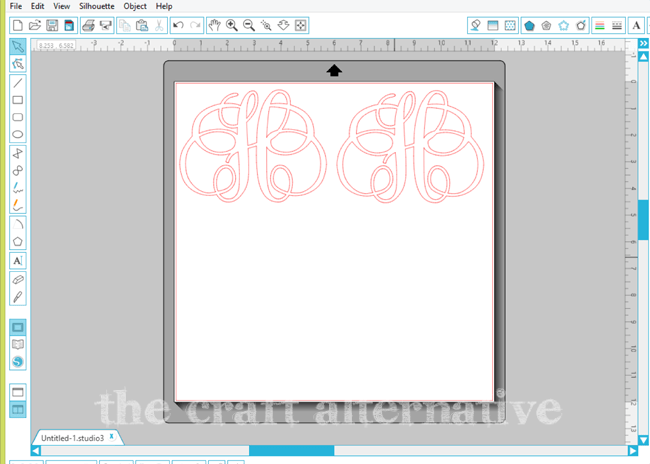Click the Print icon
650x464 pixels.
coord(88,26)
